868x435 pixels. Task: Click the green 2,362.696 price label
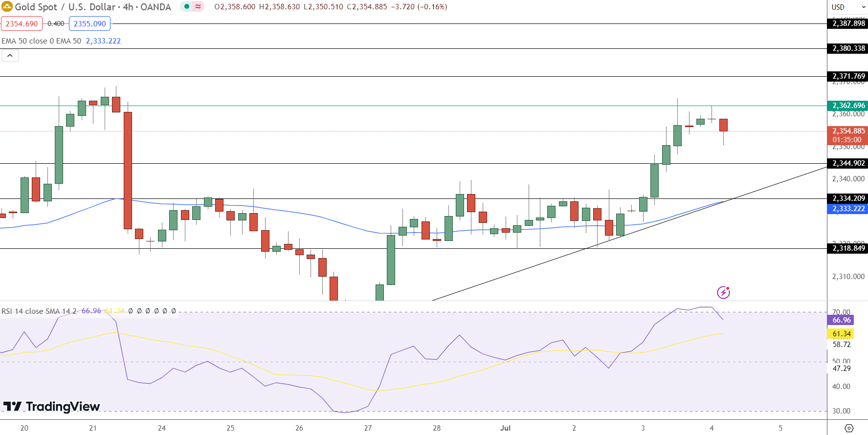[848, 106]
